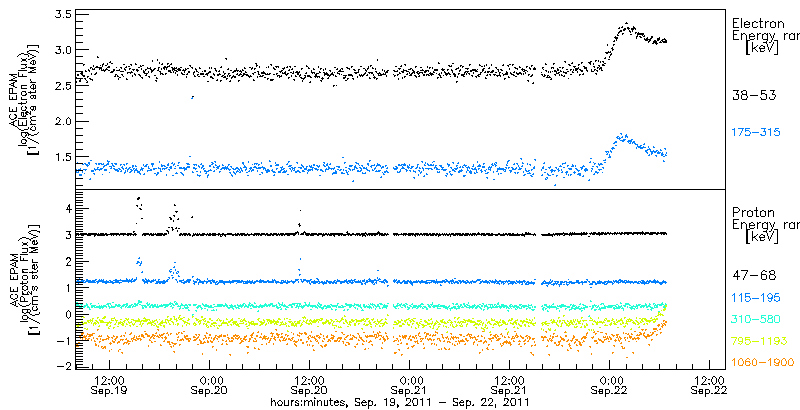800x410 pixels.
Task: Click the 38-53 electron energy legend label
Action: 754,95
